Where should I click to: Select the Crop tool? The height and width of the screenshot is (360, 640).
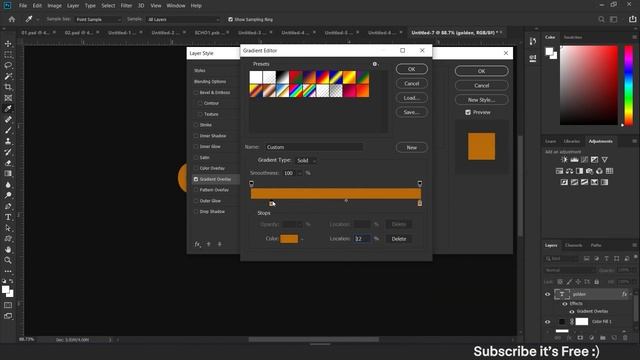point(8,87)
